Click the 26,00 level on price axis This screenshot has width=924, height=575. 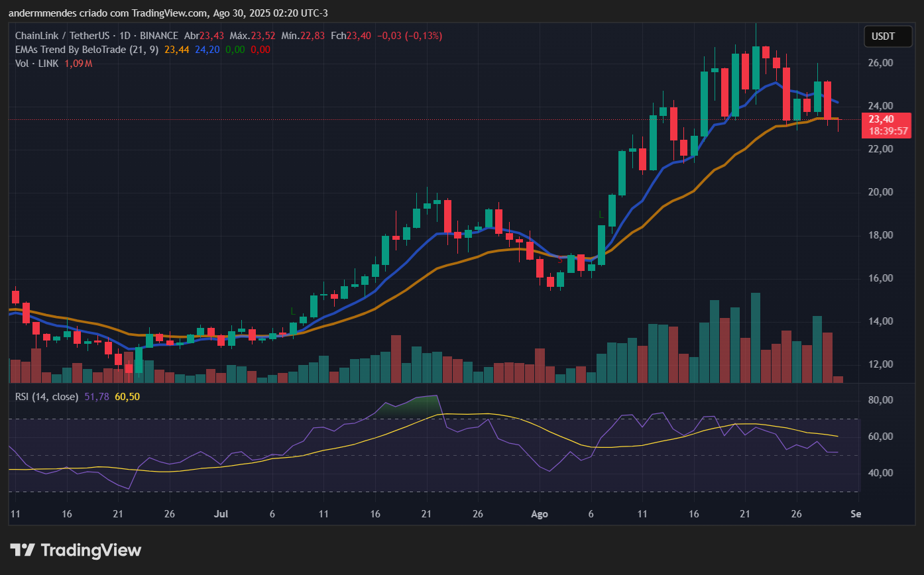[882, 63]
